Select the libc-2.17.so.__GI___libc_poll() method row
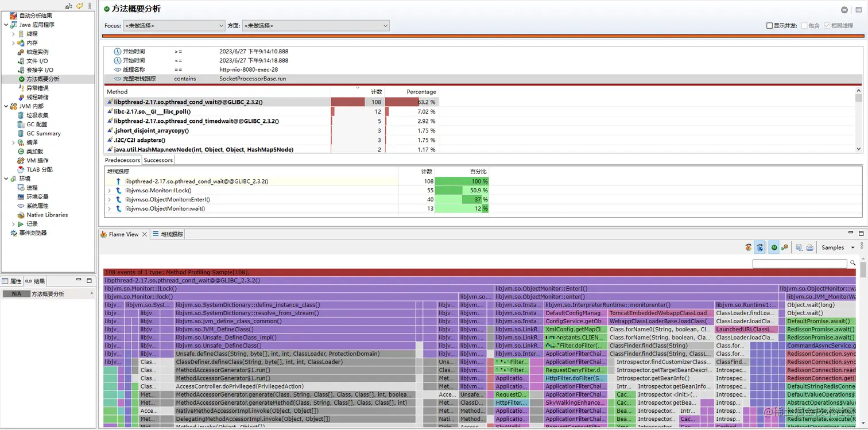 (272, 112)
